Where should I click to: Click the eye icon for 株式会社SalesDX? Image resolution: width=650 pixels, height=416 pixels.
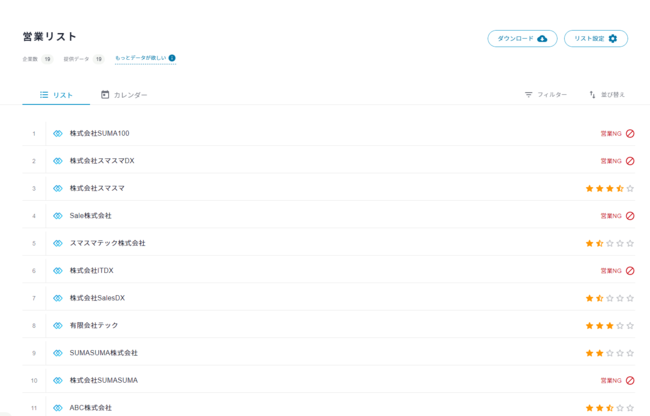[x=58, y=298]
